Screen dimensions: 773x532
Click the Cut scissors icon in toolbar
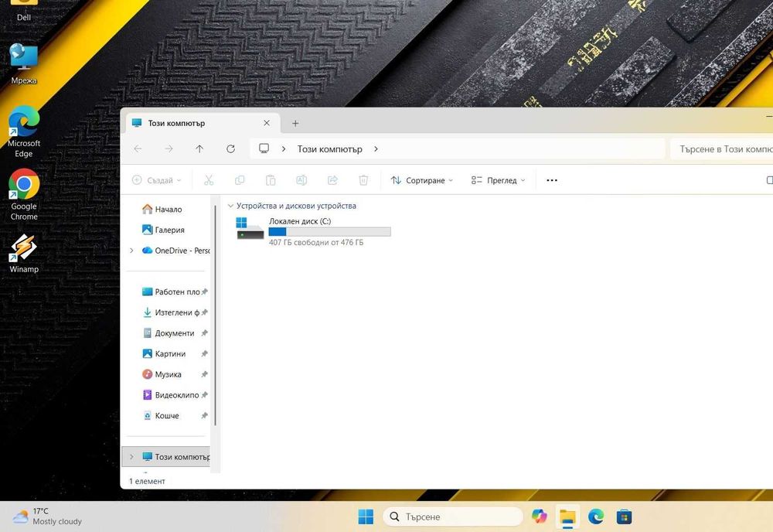209,180
